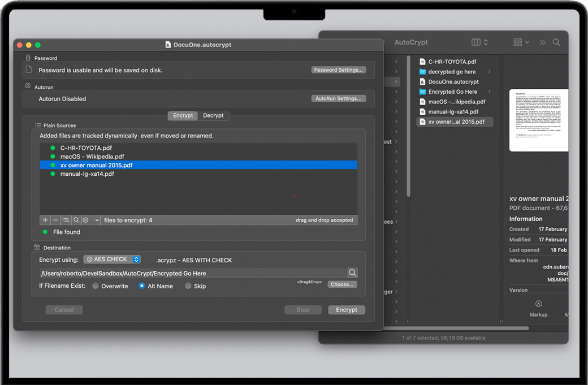This screenshot has height=385, width=588.
Task: Open the DocuOne.autocrypt file in Finder
Action: click(453, 82)
